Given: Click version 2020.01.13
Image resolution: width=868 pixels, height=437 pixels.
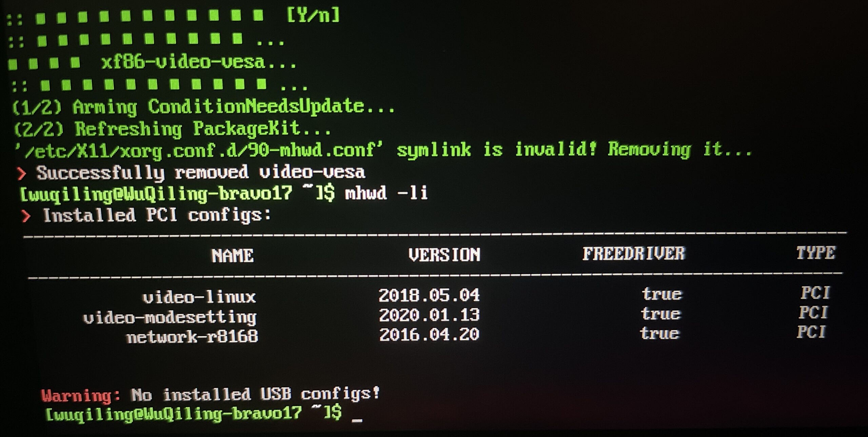Looking at the screenshot, I should 429,315.
